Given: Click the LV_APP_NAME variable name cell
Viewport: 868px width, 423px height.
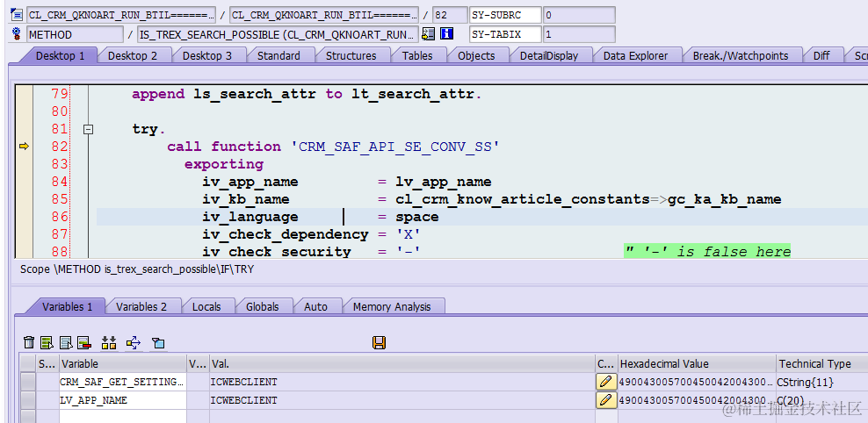Looking at the screenshot, I should 123,400.
